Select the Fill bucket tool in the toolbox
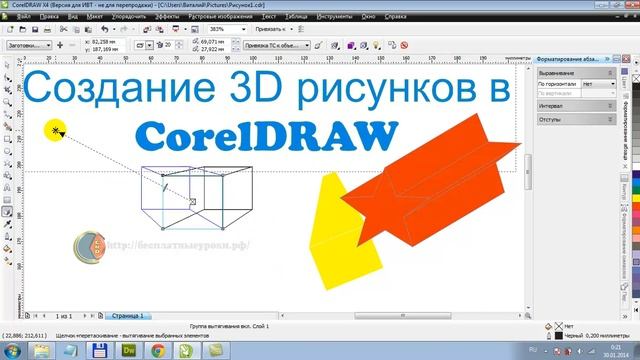Screen dimensions: 640x360 7,248
